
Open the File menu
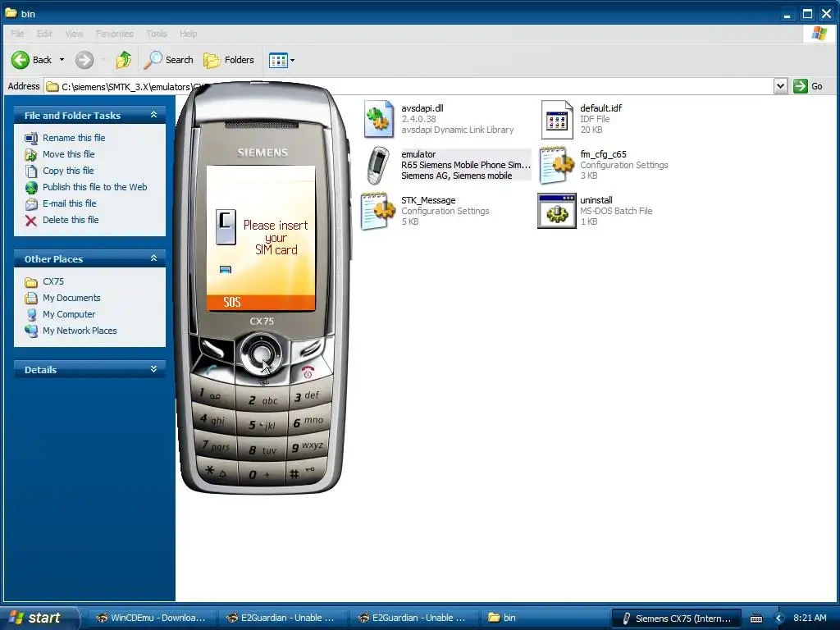17,33
